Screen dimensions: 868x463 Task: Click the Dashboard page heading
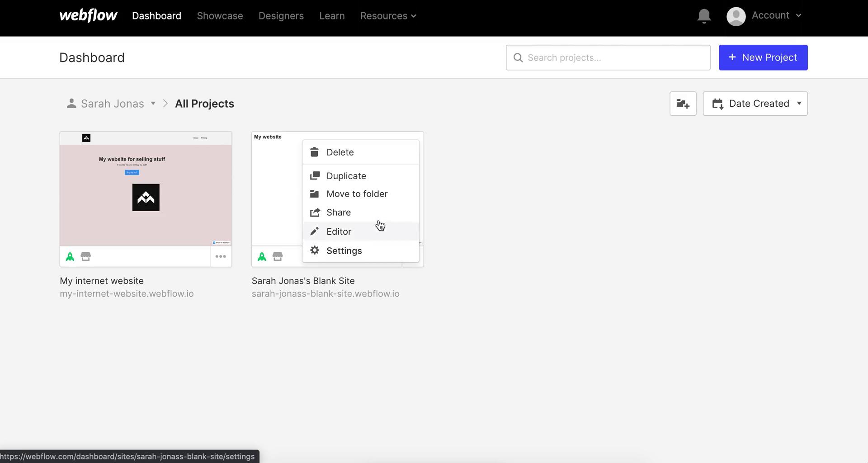pyautogui.click(x=92, y=57)
